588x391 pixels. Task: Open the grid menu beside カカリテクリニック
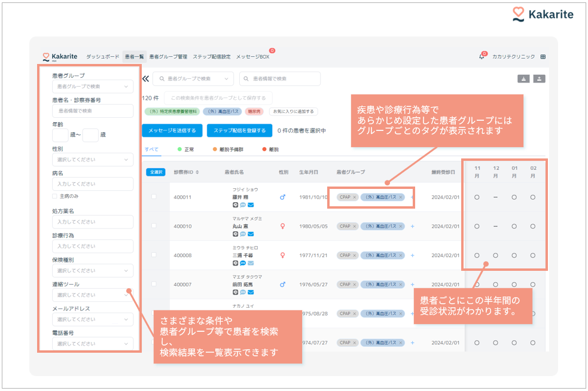(543, 57)
